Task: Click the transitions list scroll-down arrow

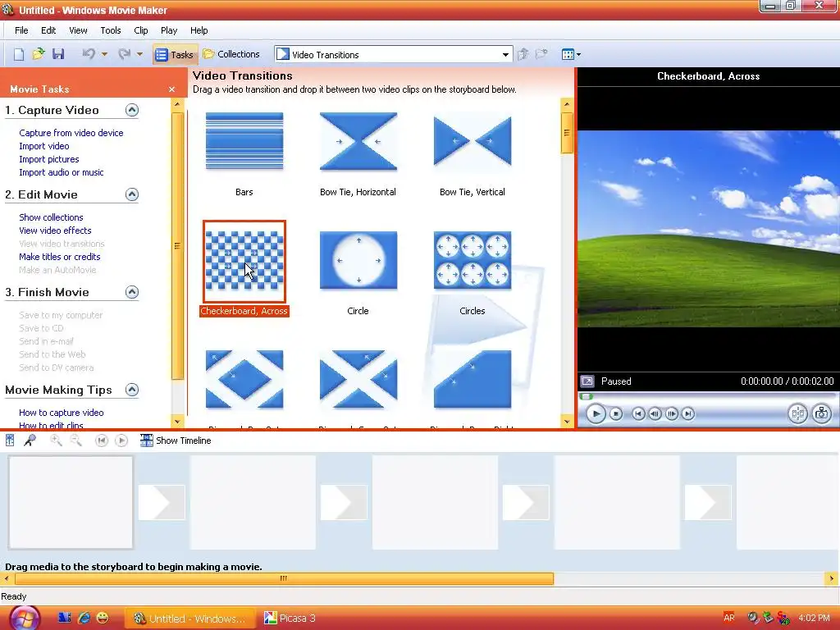Action: coord(567,422)
